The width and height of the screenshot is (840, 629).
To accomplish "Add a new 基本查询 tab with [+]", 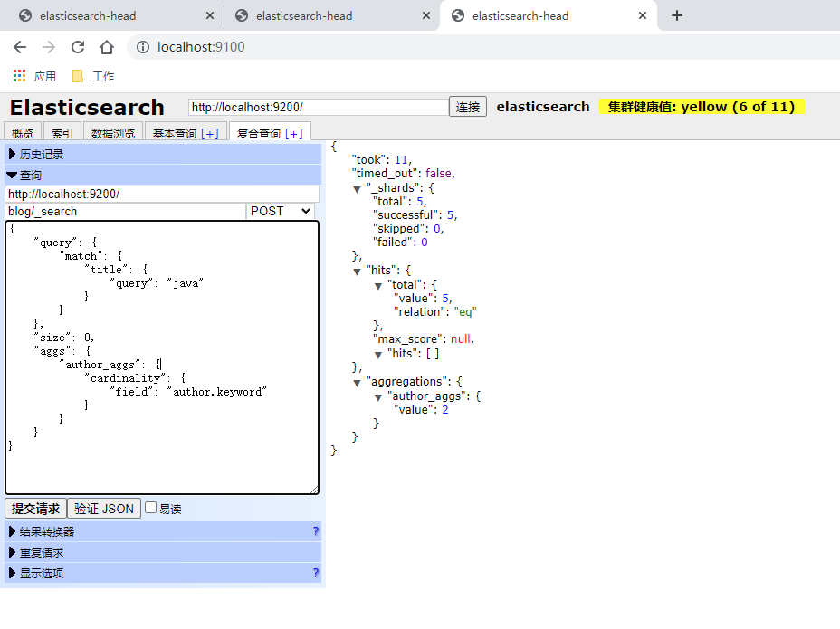I will coord(209,133).
